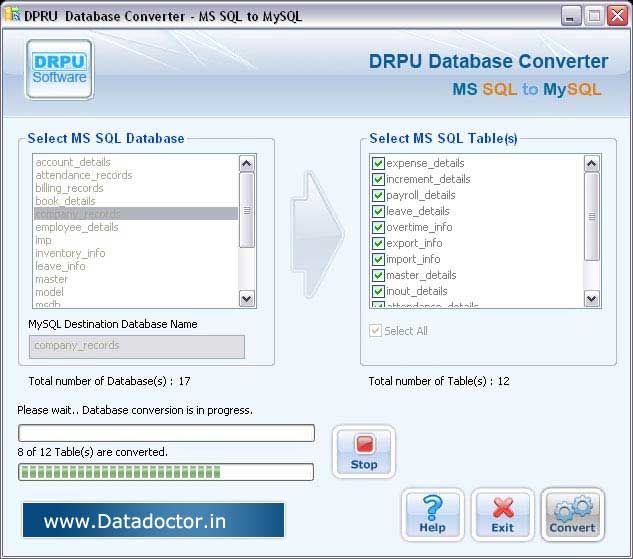This screenshot has height=559, width=633.
Task: Click database list scroll up arrow
Action: click(246, 163)
